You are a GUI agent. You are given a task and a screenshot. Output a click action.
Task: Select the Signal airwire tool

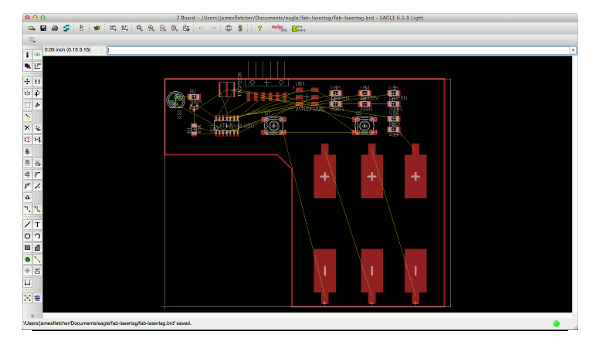click(37, 259)
